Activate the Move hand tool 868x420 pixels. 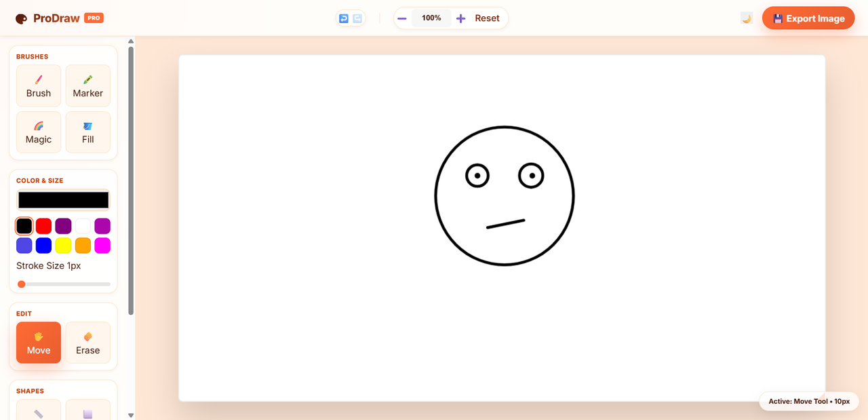pos(39,343)
